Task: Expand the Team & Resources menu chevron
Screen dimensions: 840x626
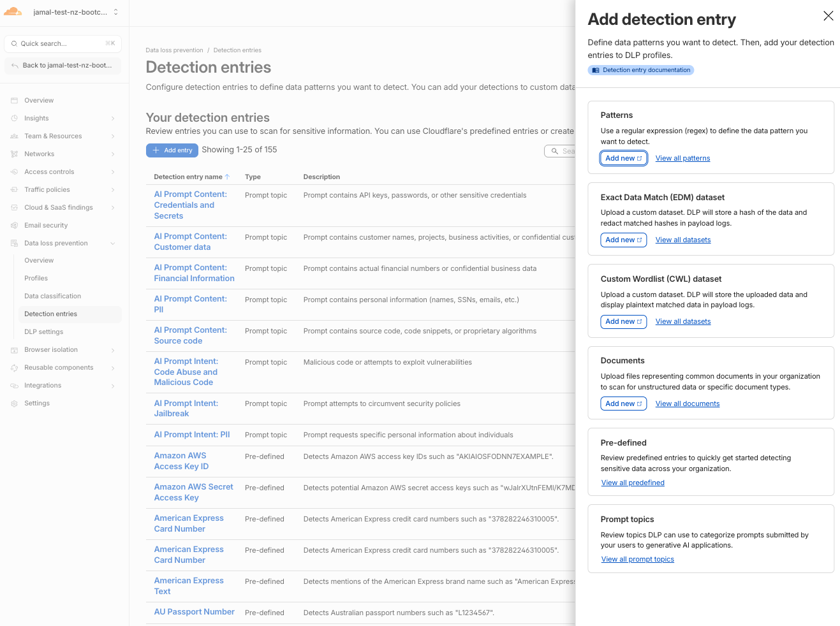Action: point(113,136)
